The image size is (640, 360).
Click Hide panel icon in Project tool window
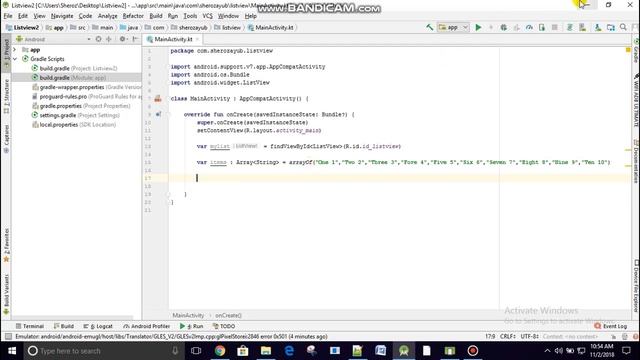[135, 39]
